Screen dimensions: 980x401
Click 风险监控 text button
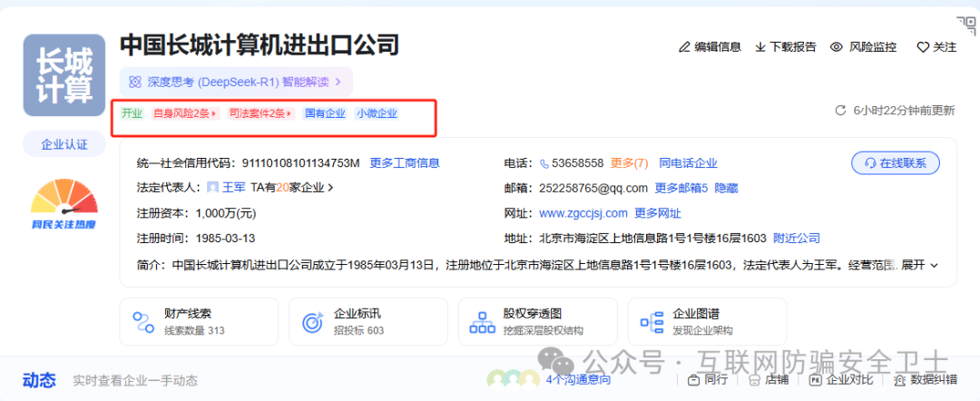click(x=873, y=47)
